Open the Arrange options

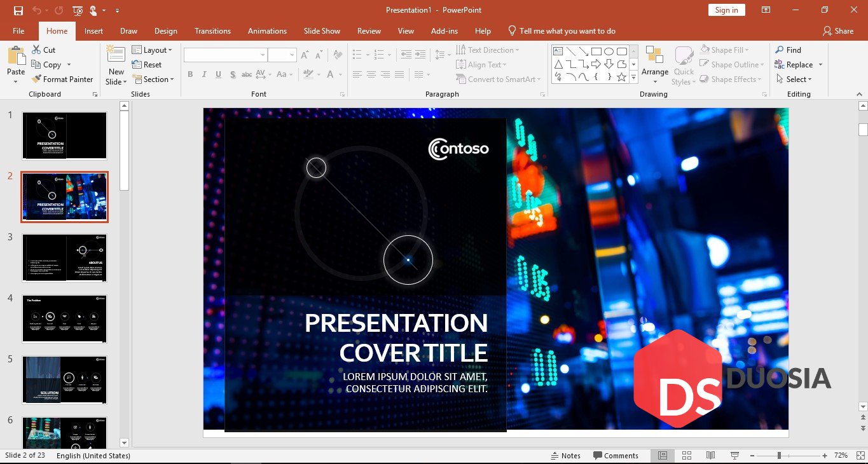tap(654, 64)
